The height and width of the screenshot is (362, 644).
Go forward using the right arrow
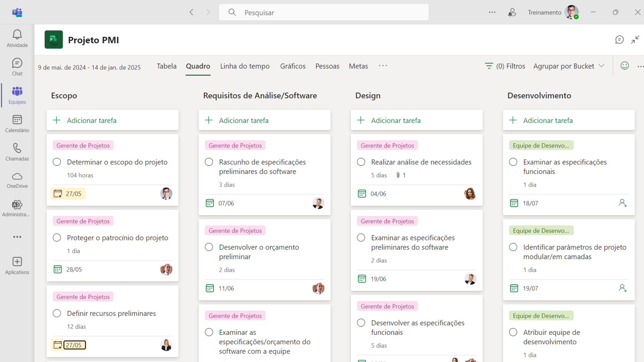[x=208, y=12]
